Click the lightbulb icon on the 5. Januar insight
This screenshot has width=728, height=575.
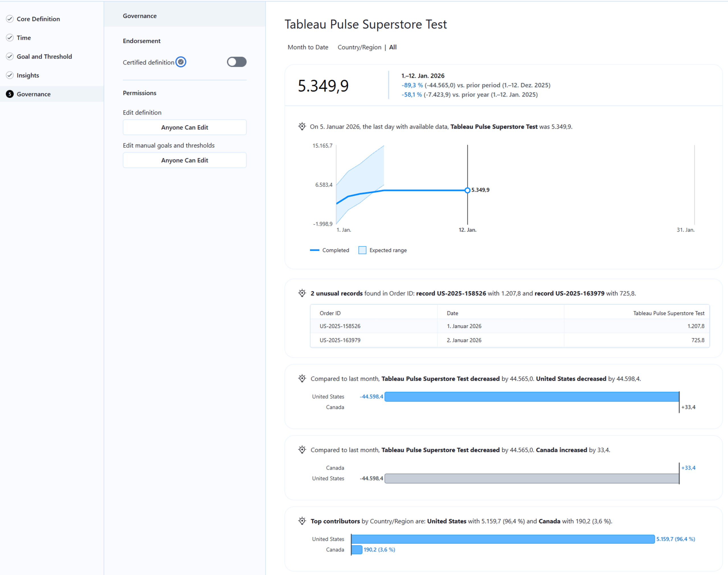(302, 126)
